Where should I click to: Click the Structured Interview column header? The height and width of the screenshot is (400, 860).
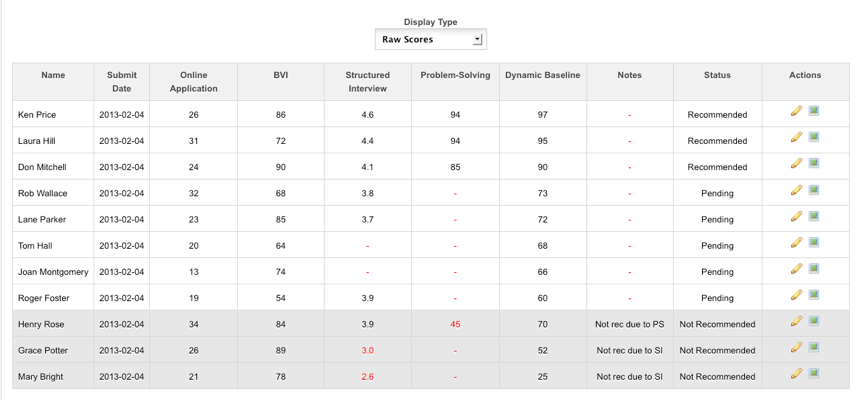[367, 82]
